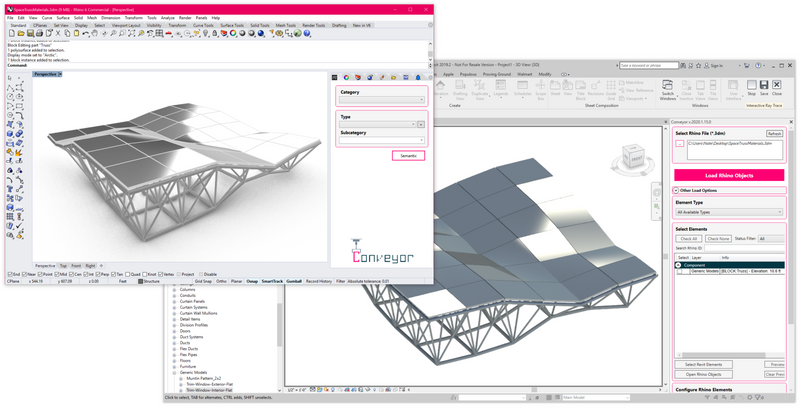Open the Rhino File menu
This screenshot has width=800, height=408.
tap(10, 18)
